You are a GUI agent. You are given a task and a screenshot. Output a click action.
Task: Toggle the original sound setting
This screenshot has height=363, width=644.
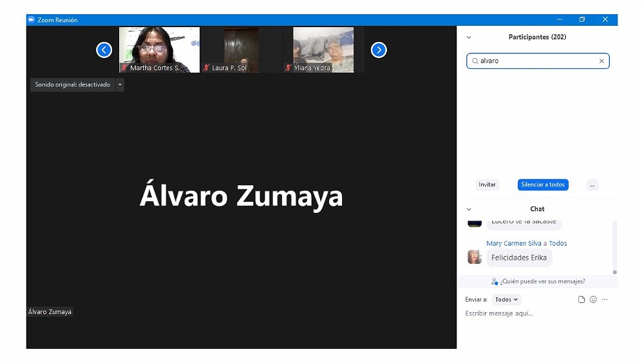[72, 84]
